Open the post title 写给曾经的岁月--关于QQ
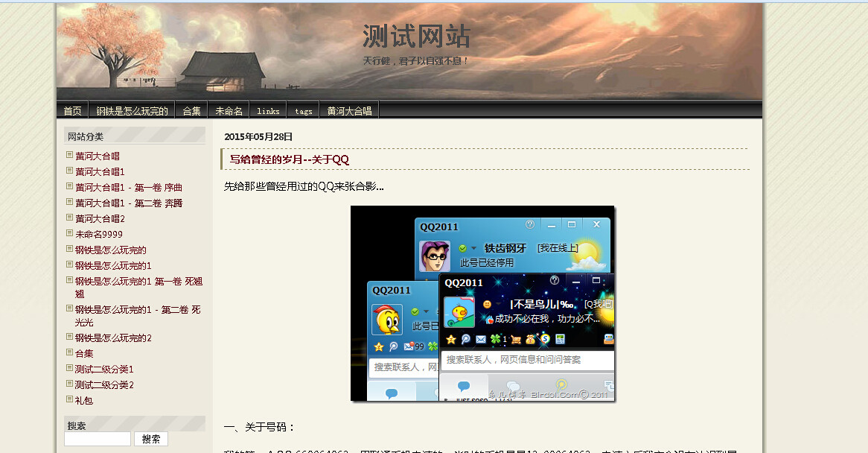This screenshot has height=453, width=868. 289,159
